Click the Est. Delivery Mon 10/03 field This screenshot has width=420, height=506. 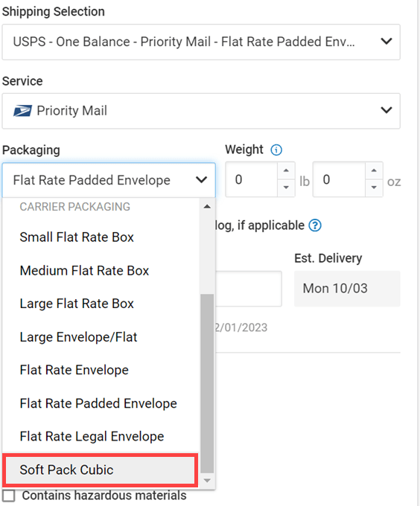(x=347, y=289)
